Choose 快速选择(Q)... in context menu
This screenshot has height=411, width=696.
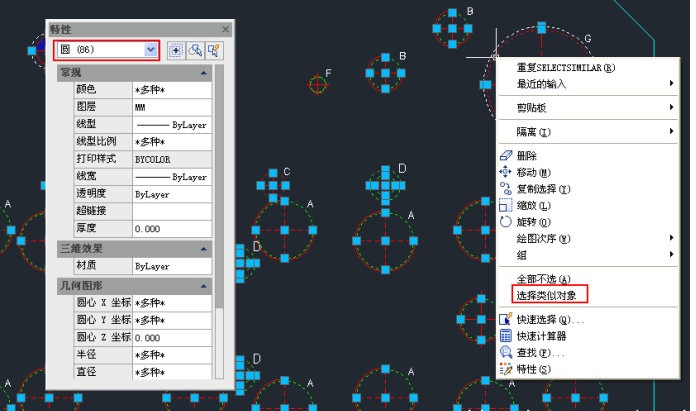coord(588,320)
